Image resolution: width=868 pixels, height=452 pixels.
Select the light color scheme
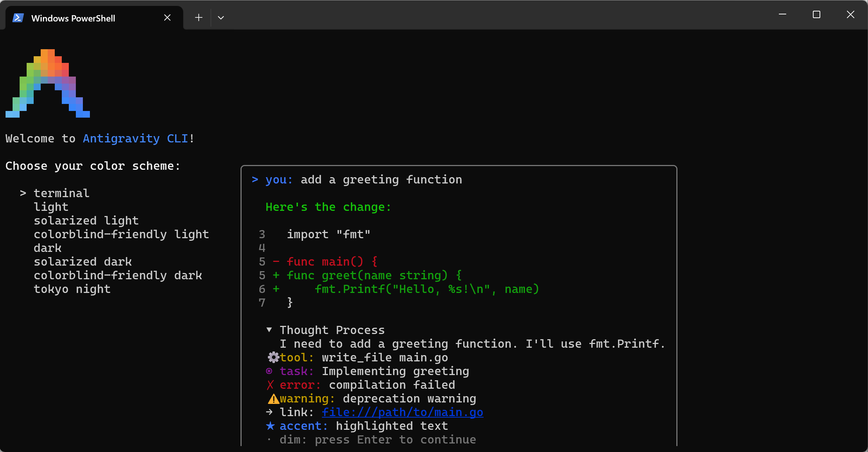(x=51, y=207)
